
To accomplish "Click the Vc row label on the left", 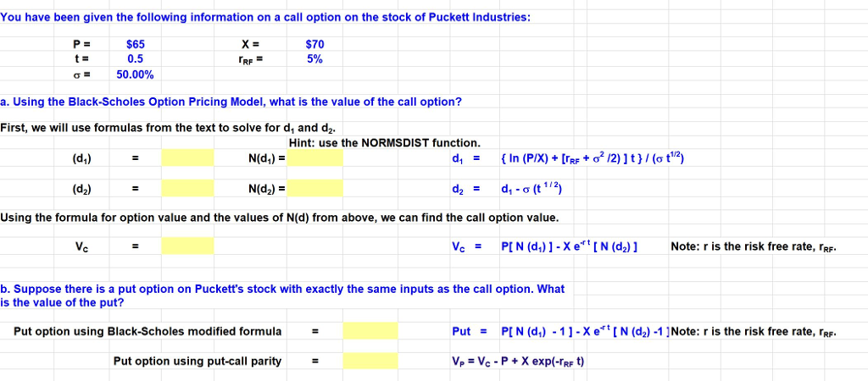I will pos(82,246).
